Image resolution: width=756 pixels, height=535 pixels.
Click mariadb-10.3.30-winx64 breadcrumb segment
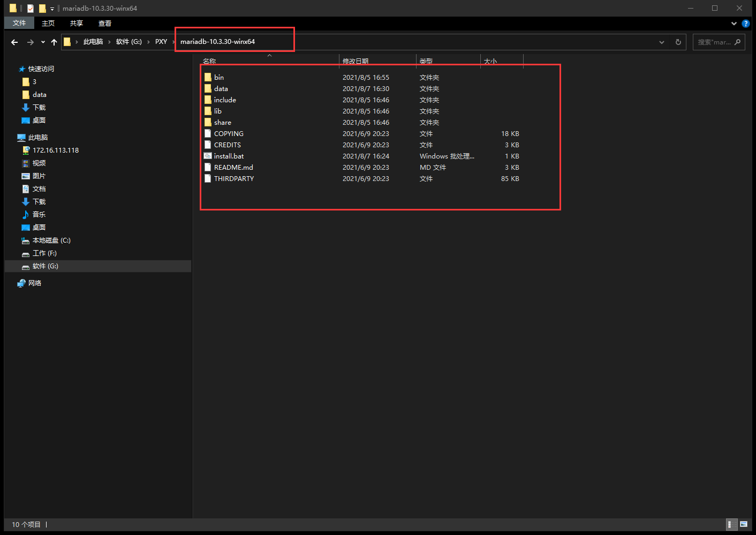coord(217,42)
